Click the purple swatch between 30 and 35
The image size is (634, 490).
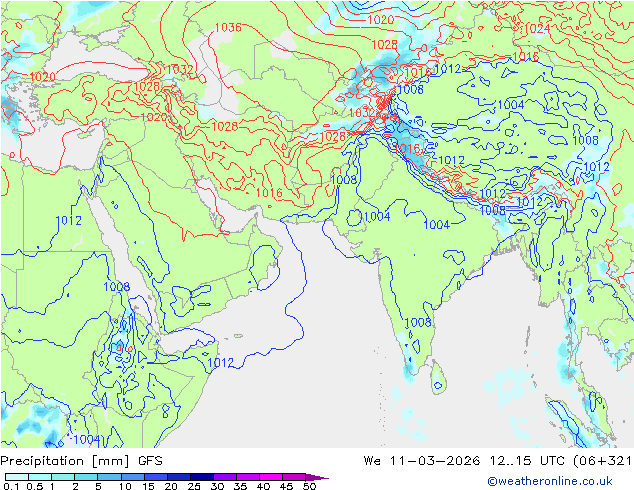[225, 477]
